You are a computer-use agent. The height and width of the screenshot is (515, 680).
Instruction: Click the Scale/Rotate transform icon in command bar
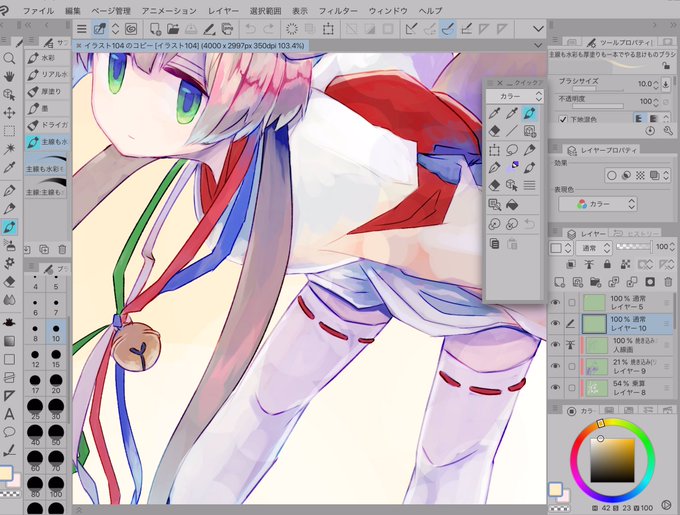(328, 29)
